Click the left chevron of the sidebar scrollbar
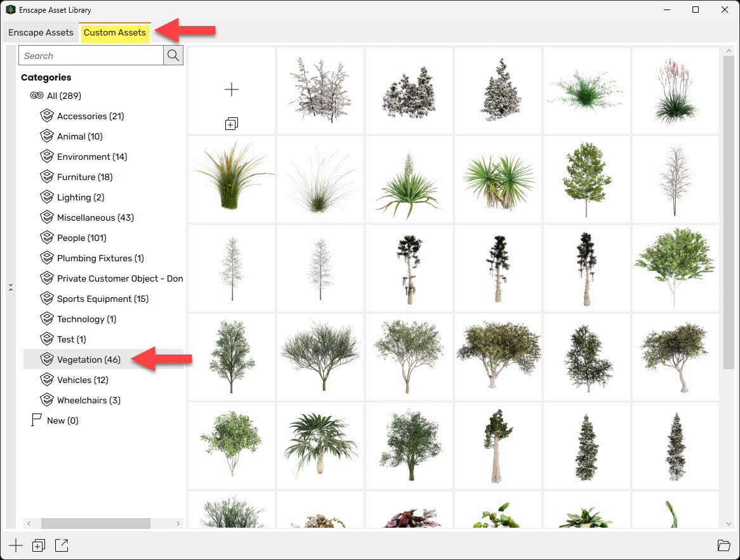 pyautogui.click(x=30, y=524)
